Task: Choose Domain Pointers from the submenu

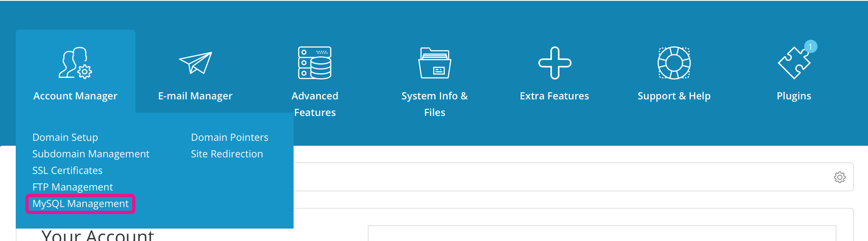Action: coord(229,137)
